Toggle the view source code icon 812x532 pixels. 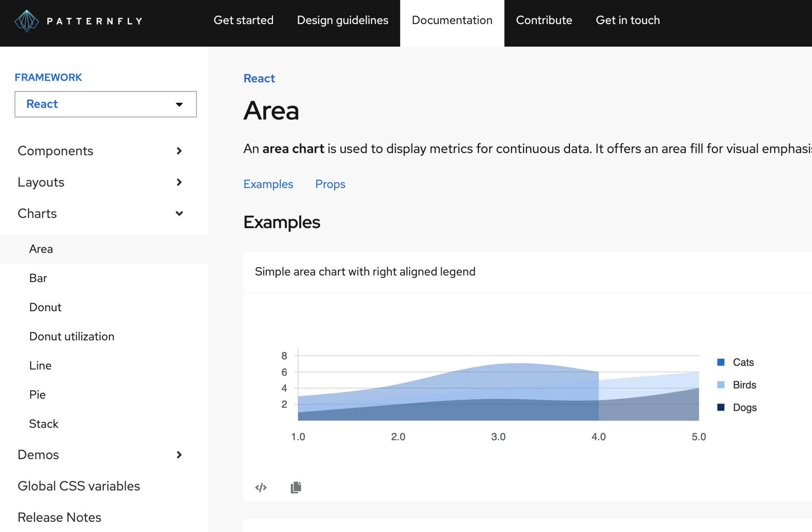tap(261, 487)
